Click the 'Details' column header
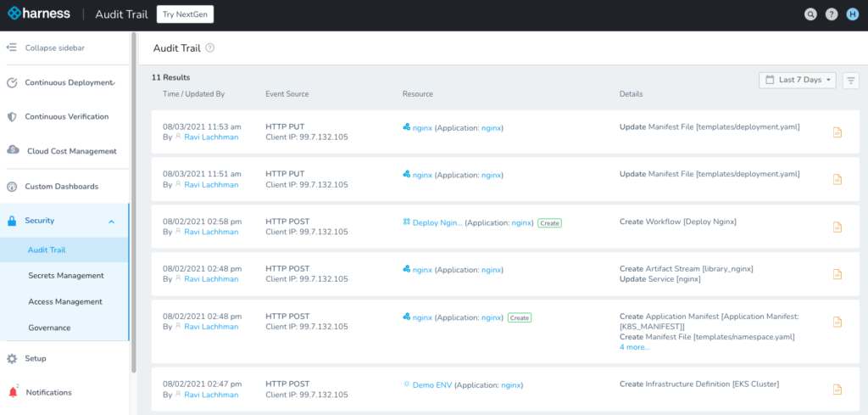868x415 pixels. click(x=631, y=94)
